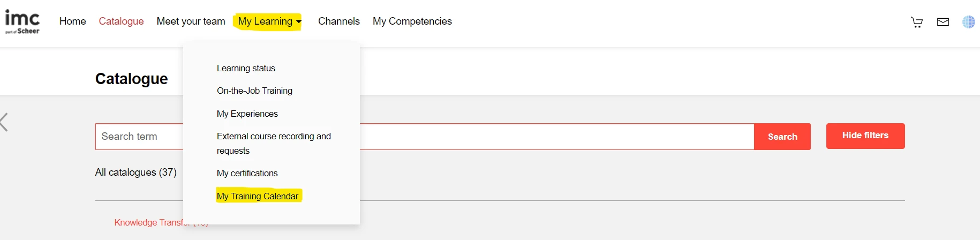The image size is (980, 240).
Task: Click the left chevron arrow
Action: (x=4, y=122)
